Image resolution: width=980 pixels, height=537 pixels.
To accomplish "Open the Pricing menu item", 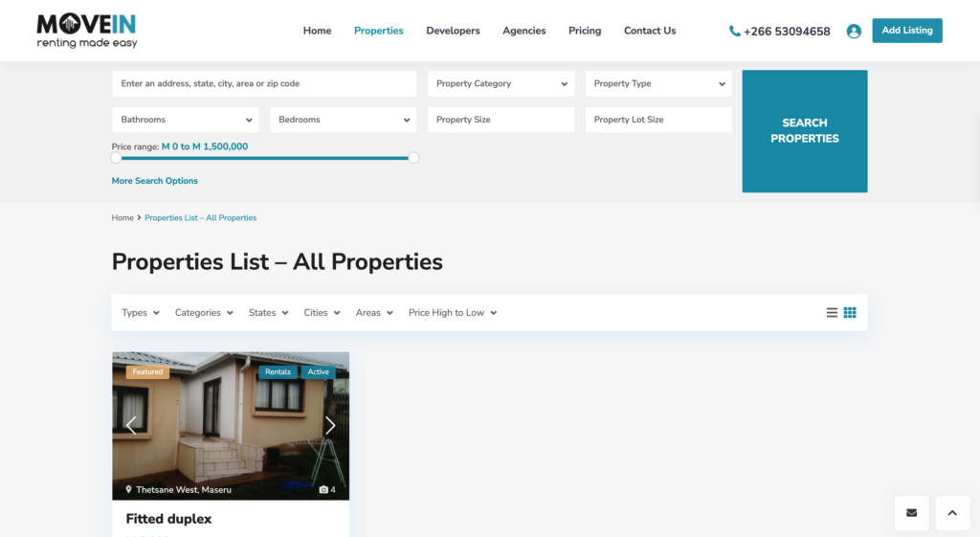I will pyautogui.click(x=585, y=31).
